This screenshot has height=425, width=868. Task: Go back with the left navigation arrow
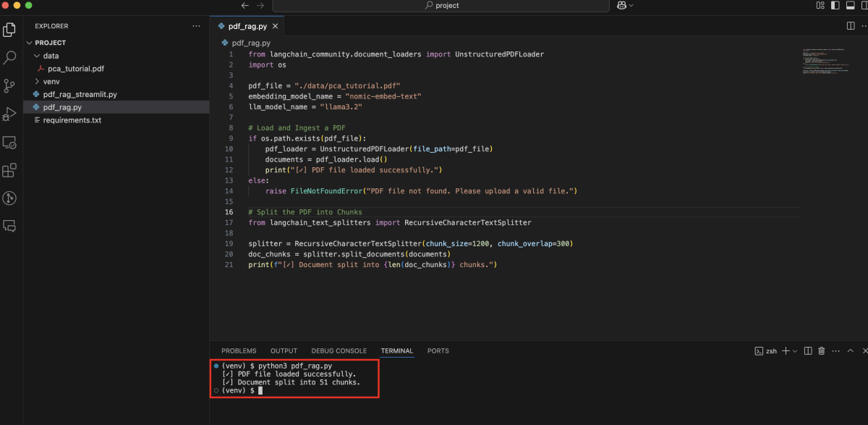coord(244,5)
